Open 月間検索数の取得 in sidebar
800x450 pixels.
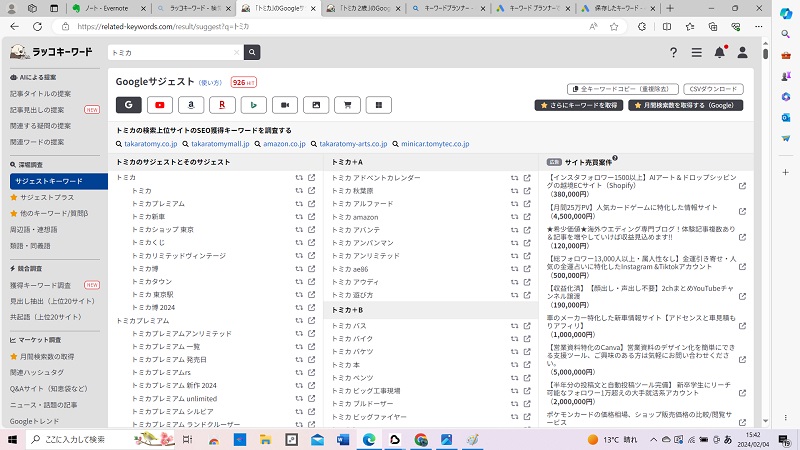click(47, 357)
